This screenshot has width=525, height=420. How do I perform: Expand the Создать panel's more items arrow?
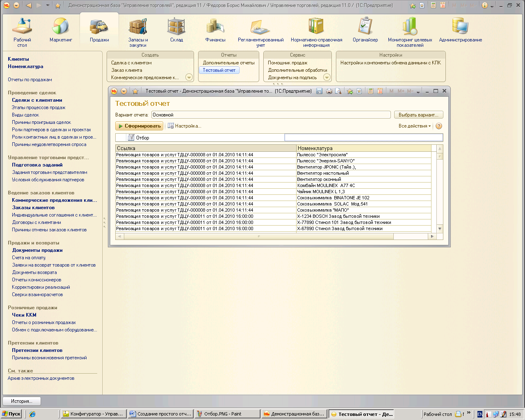click(x=189, y=77)
